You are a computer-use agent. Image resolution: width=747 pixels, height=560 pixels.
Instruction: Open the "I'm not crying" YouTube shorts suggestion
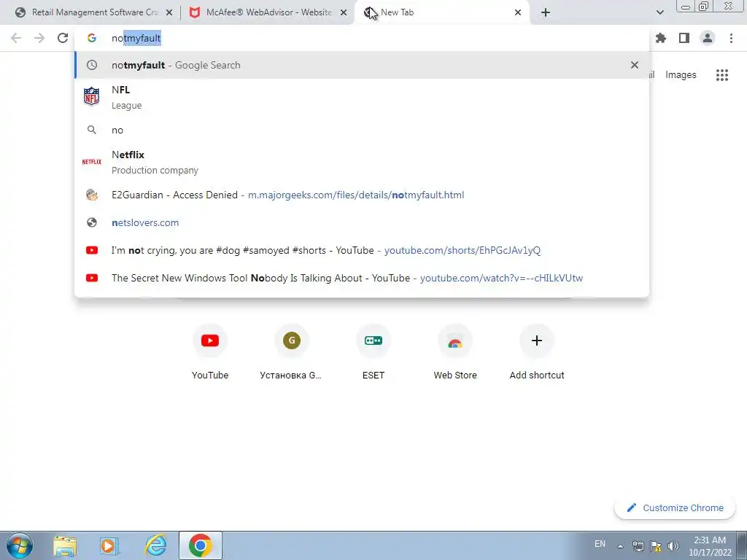click(x=362, y=250)
